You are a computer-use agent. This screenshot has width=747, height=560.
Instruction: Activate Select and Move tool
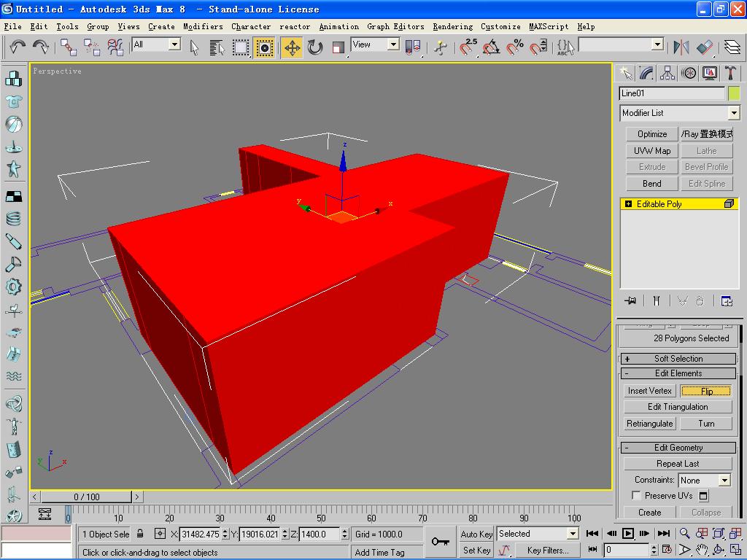[x=292, y=47]
